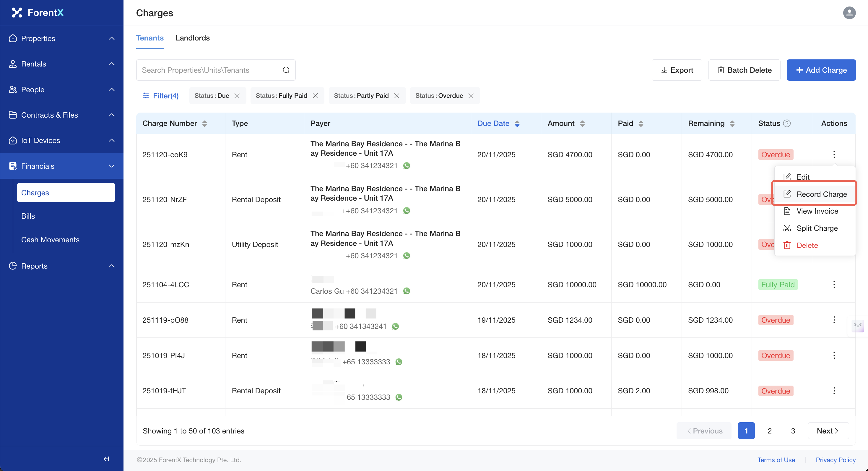Remove the Status: Due filter chip
The width and height of the screenshot is (868, 471).
click(x=237, y=96)
